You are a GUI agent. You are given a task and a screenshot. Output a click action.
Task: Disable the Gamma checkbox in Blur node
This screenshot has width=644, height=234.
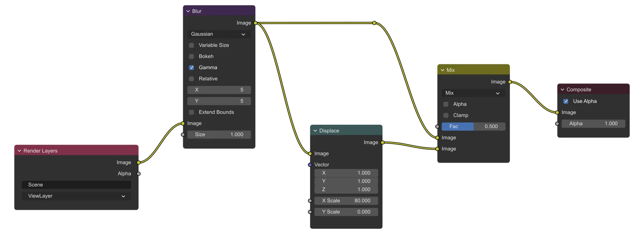192,68
